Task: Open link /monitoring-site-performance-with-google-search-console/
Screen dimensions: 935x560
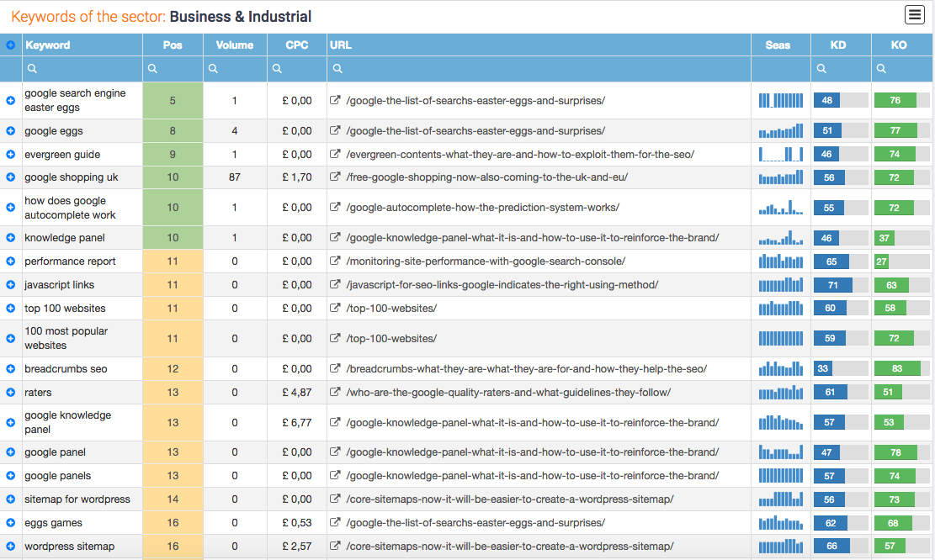Action: point(486,261)
